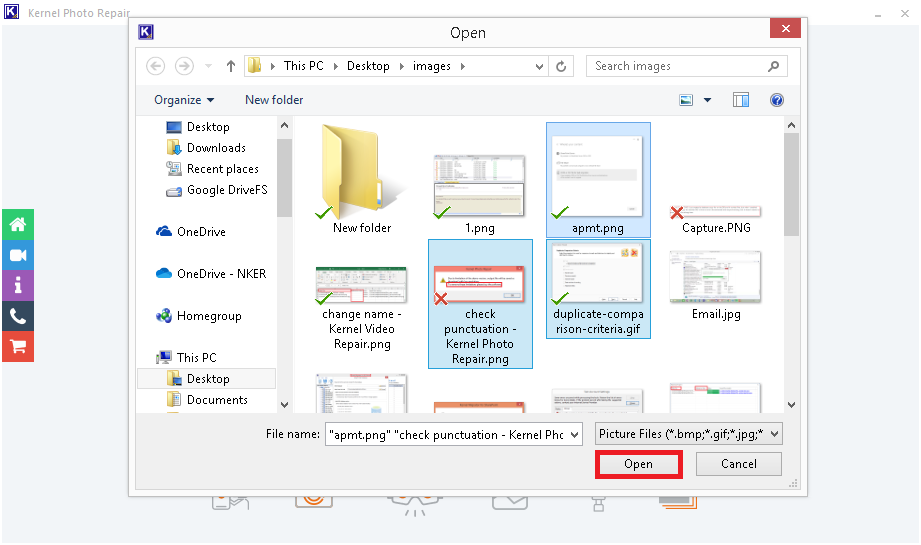Close the Open dialog
Viewport: 921px width, 545px height.
tap(785, 28)
